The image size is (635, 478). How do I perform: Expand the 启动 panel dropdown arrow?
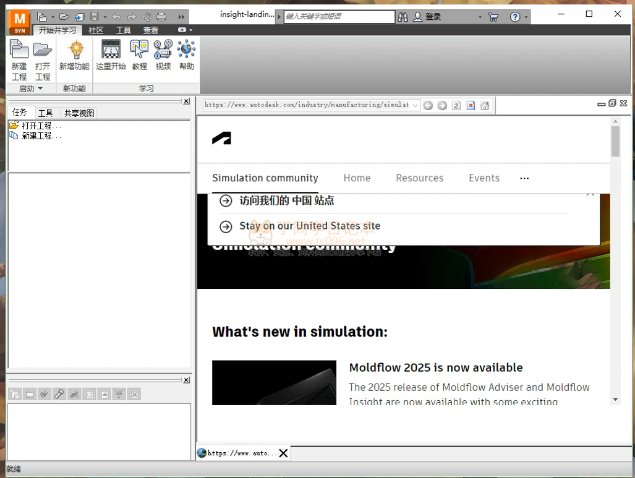pos(40,89)
